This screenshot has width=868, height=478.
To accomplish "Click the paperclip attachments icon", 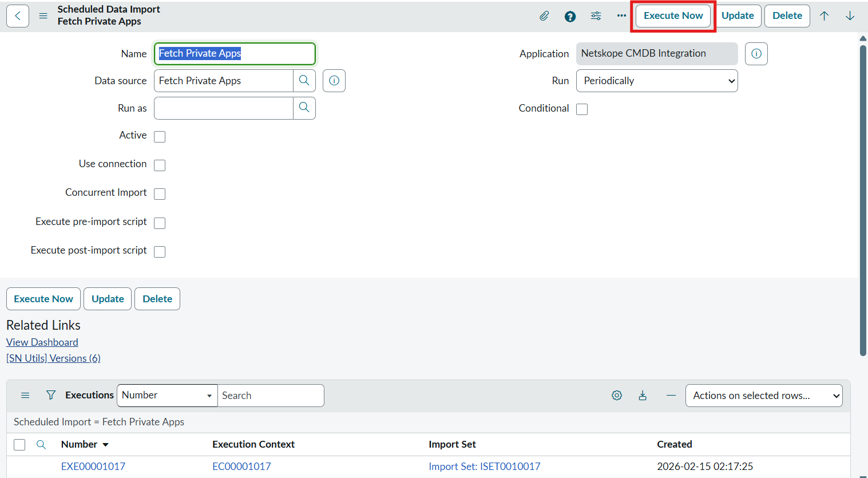I will tap(544, 16).
